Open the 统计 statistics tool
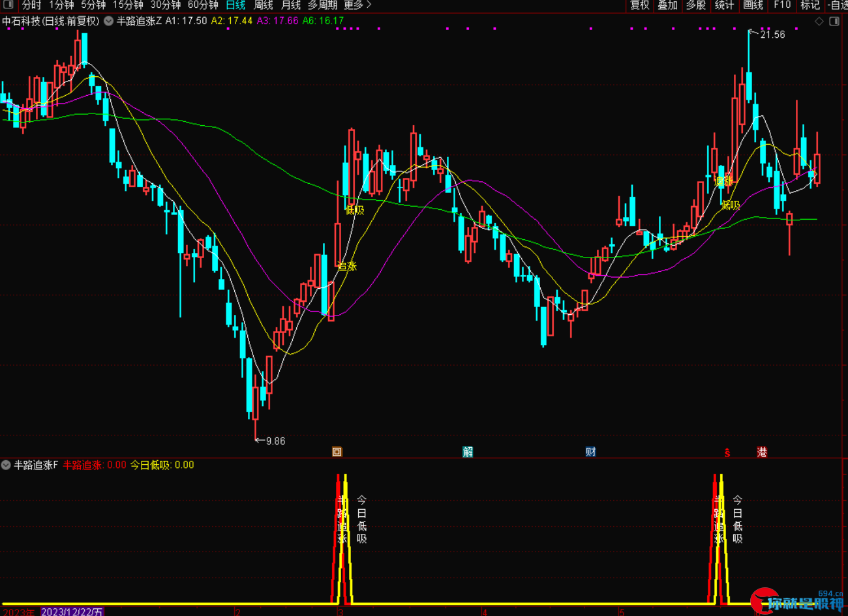The image size is (848, 616). click(724, 5)
